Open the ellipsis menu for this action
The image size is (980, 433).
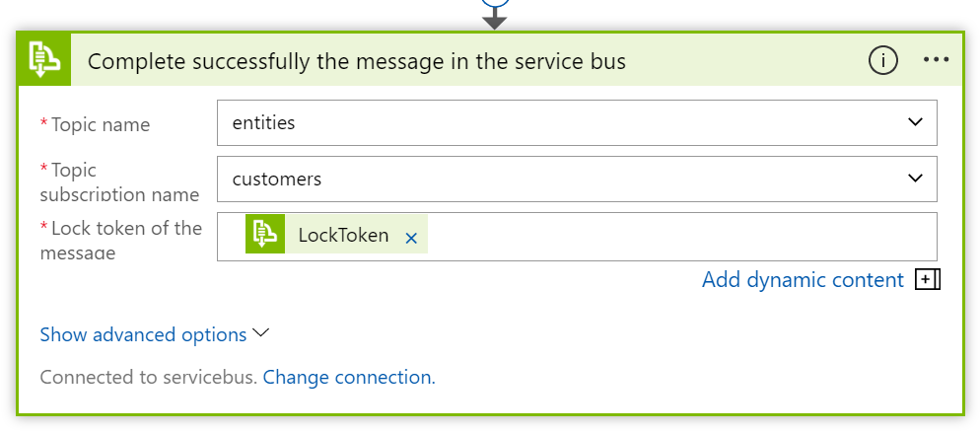[936, 60]
